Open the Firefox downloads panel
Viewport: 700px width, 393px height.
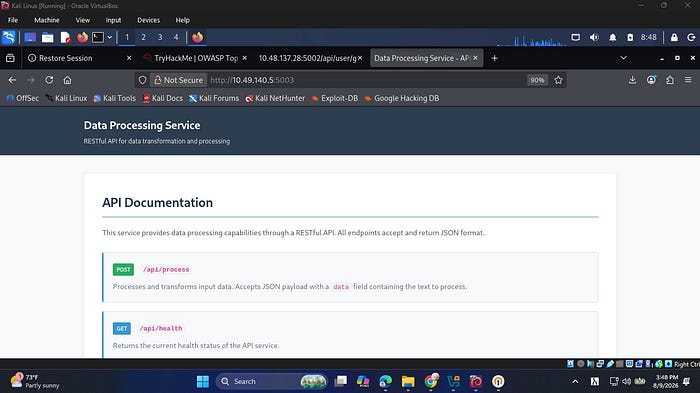pos(632,80)
